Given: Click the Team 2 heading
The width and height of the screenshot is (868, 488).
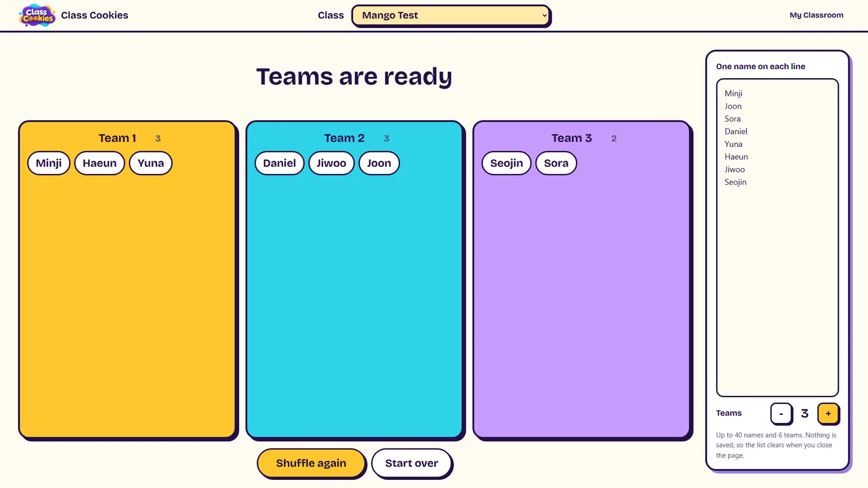Looking at the screenshot, I should click(344, 138).
